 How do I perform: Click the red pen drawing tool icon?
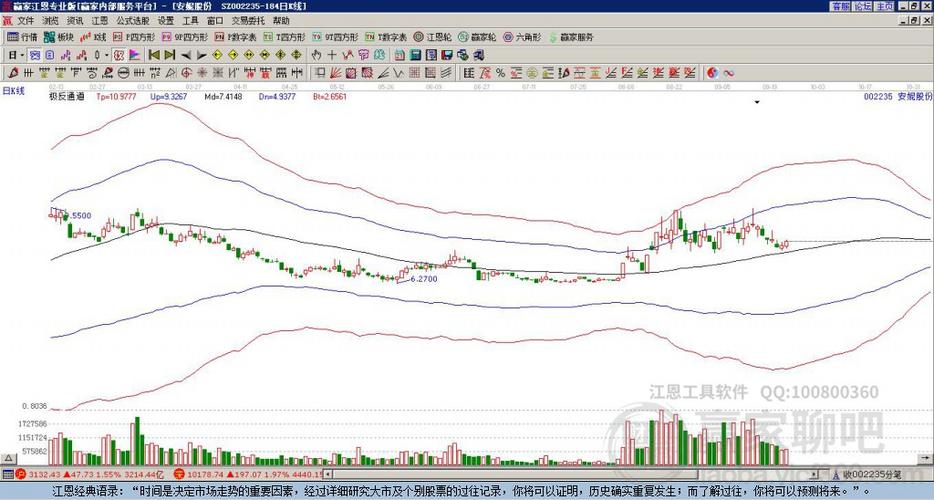point(12,73)
